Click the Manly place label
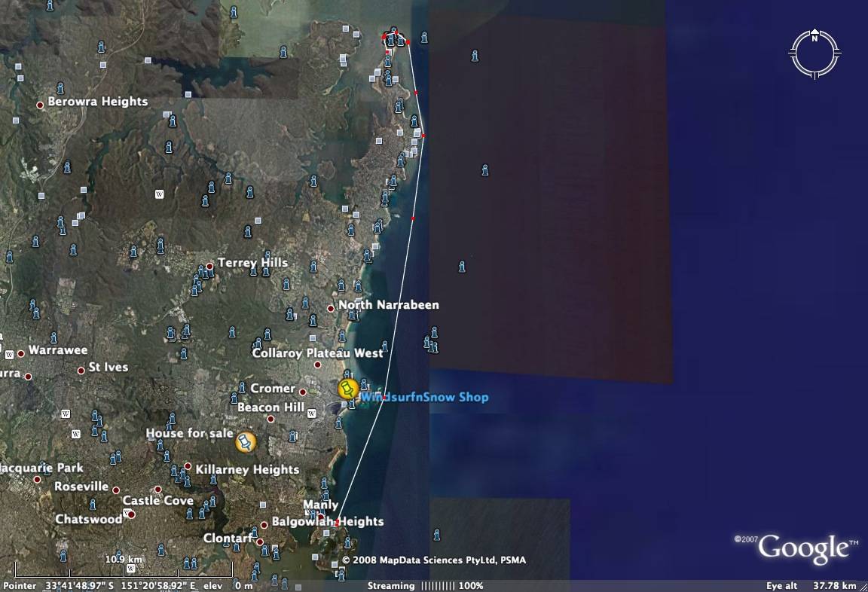 320,505
